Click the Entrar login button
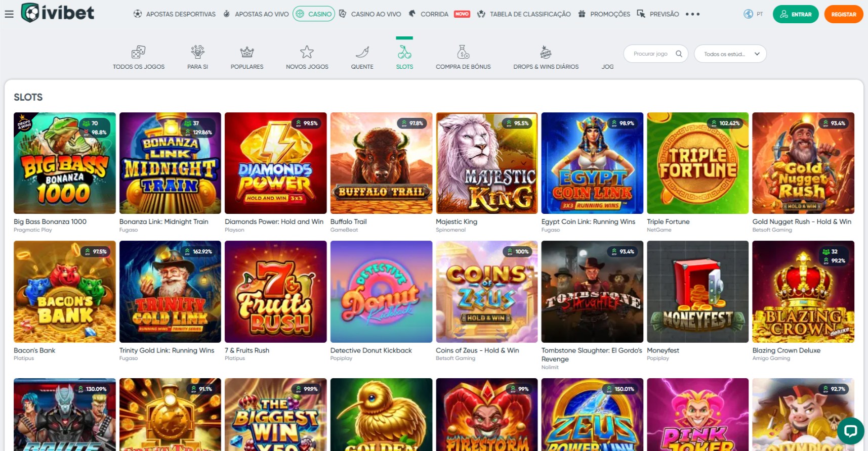 (796, 14)
